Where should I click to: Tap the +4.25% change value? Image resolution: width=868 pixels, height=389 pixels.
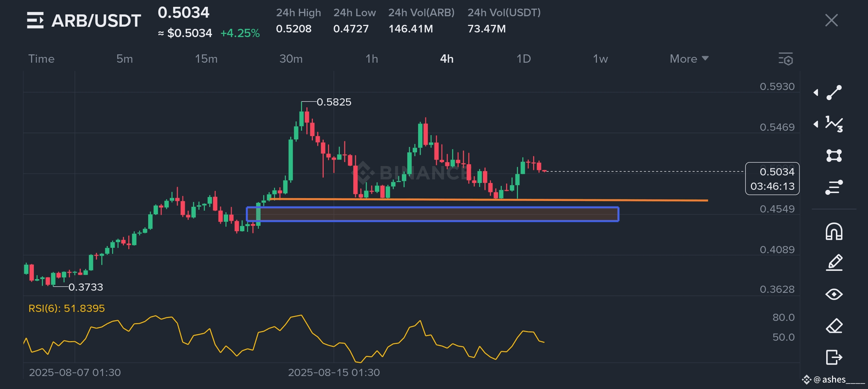240,33
